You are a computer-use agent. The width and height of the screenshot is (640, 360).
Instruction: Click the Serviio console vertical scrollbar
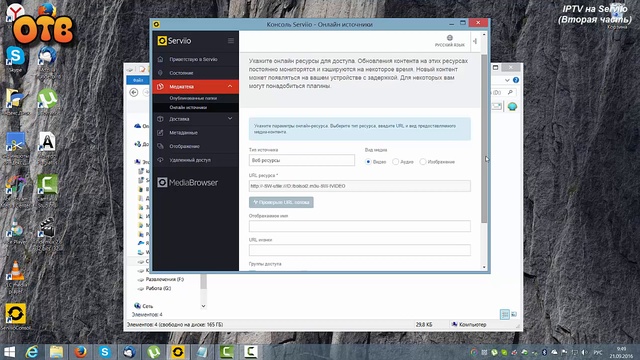pyautogui.click(x=484, y=139)
